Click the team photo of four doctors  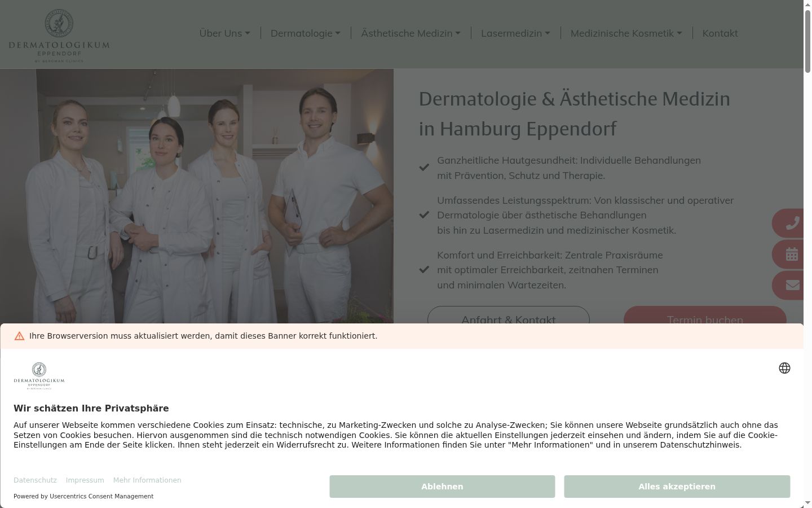(x=197, y=196)
